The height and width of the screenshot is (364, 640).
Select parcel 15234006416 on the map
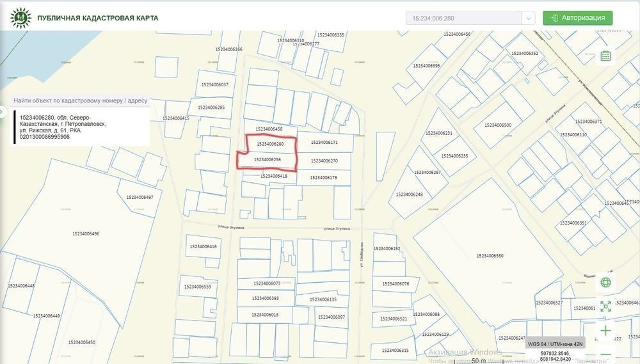(204, 246)
